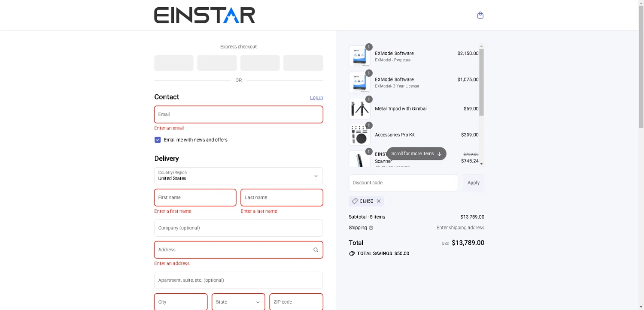Click the CIJI50 discount tag icon
Viewport: 644px width, 310px height.
(x=355, y=201)
